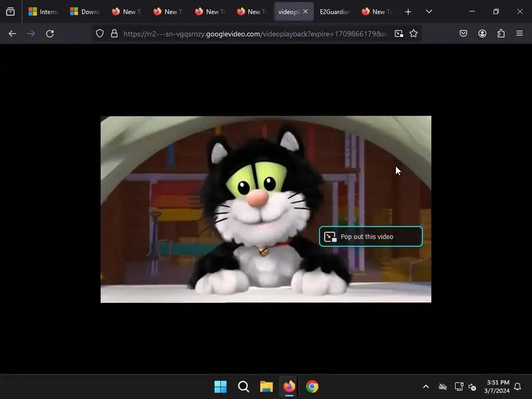Select the fourth New Tab tab

click(251, 12)
